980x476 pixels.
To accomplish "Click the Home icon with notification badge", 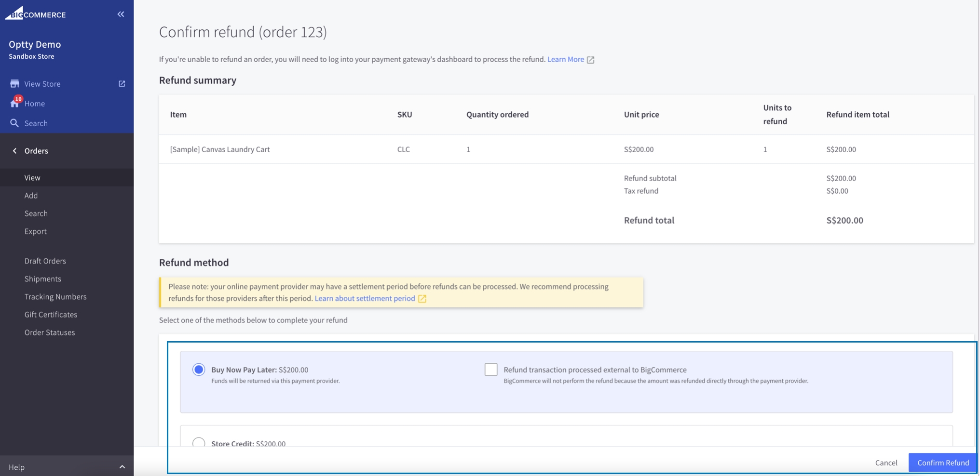I will 15,103.
